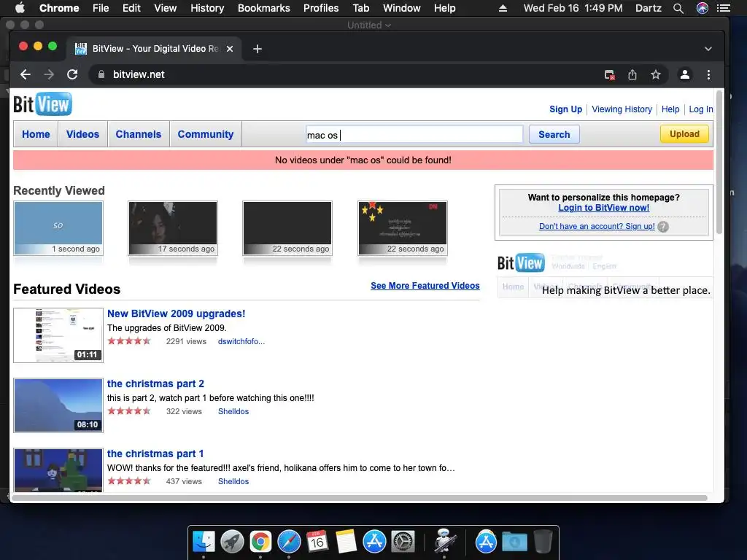Go to the Home tab on BitView
Screen dimensions: 747x560
[x=36, y=134]
